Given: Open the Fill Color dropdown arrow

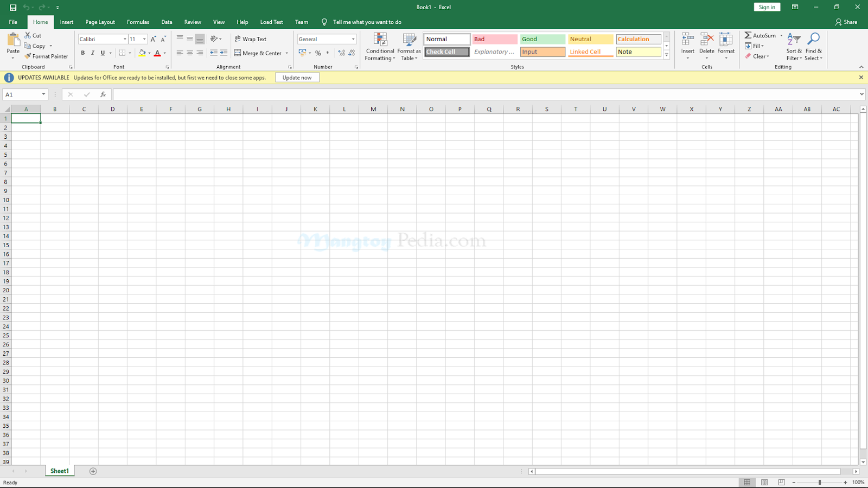Looking at the screenshot, I should pyautogui.click(x=149, y=53).
